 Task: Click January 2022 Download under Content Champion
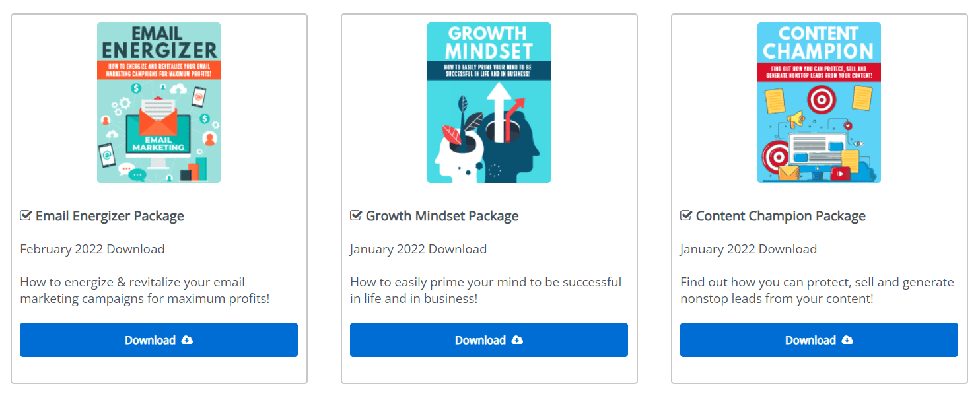tap(748, 249)
